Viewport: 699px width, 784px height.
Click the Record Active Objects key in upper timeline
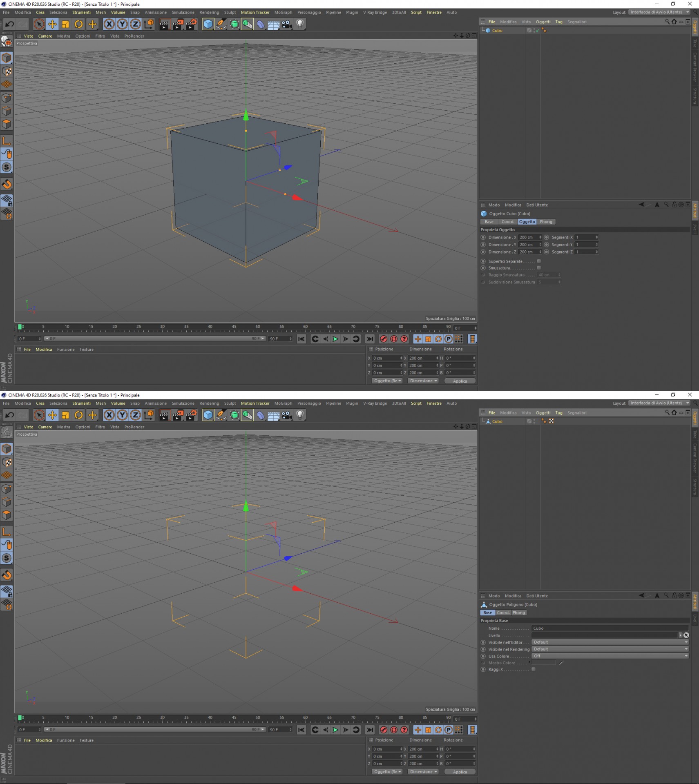[383, 339]
